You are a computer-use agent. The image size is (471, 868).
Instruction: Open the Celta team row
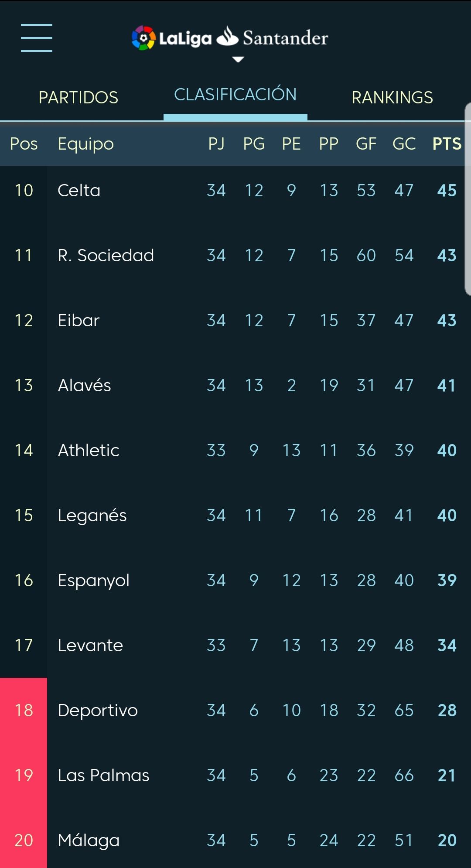79,191
